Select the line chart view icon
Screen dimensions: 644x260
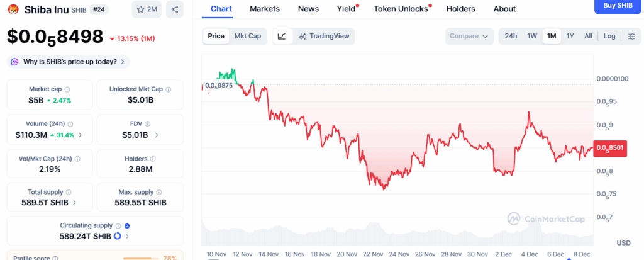point(282,36)
